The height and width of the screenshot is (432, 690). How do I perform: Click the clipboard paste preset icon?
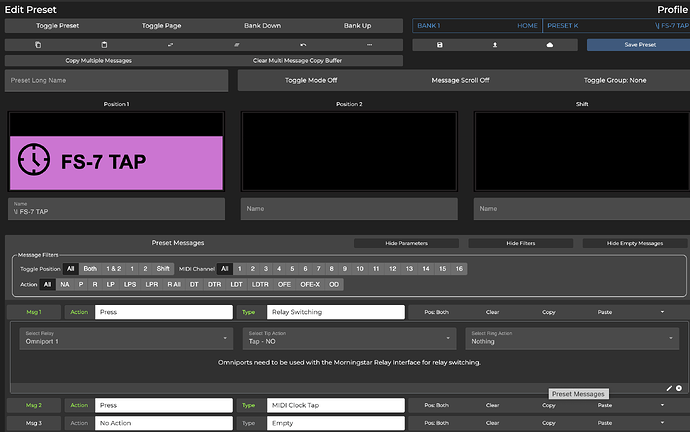click(x=104, y=45)
